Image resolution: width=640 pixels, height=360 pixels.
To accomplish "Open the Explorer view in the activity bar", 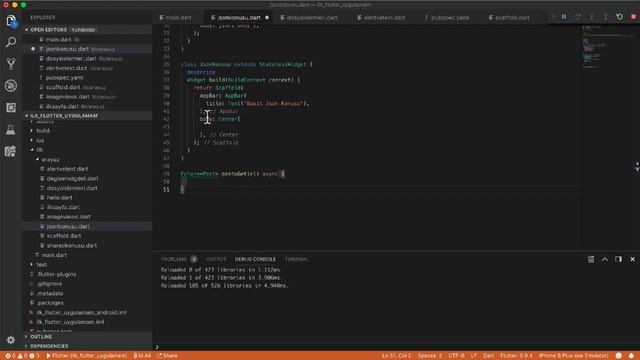I will (11, 21).
